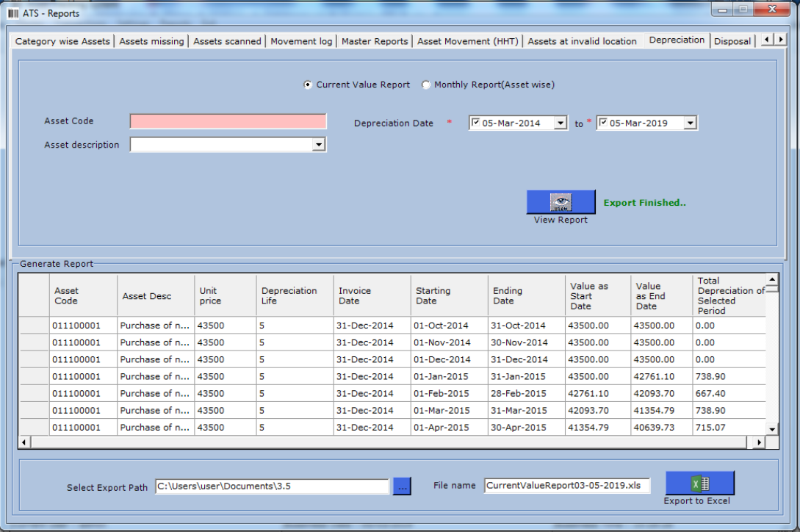
Task: Select Monthly Report (Asset wise) option
Action: [x=425, y=84]
